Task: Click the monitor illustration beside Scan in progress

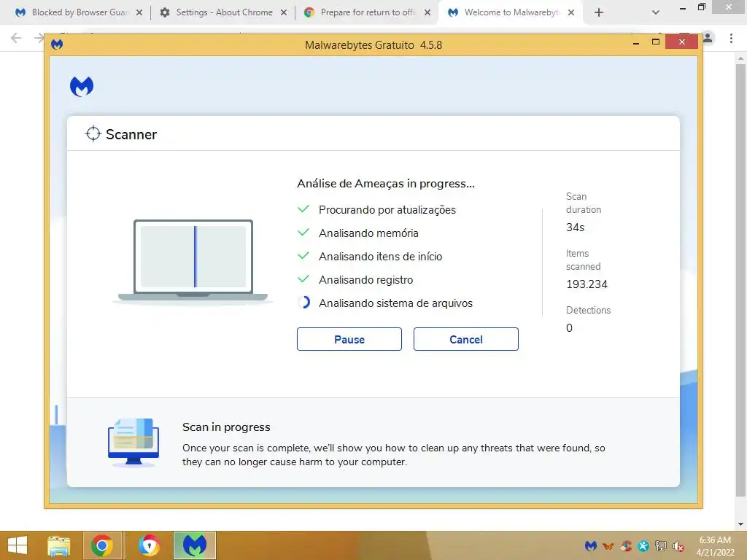Action: coord(133,443)
